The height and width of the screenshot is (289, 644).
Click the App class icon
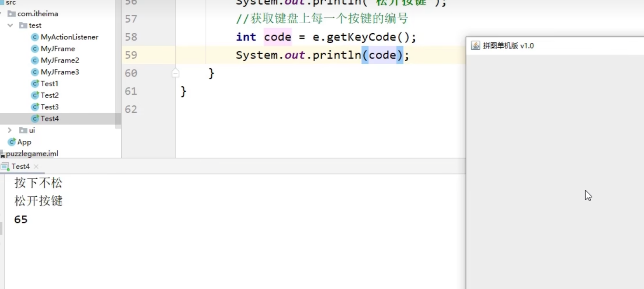tap(12, 142)
